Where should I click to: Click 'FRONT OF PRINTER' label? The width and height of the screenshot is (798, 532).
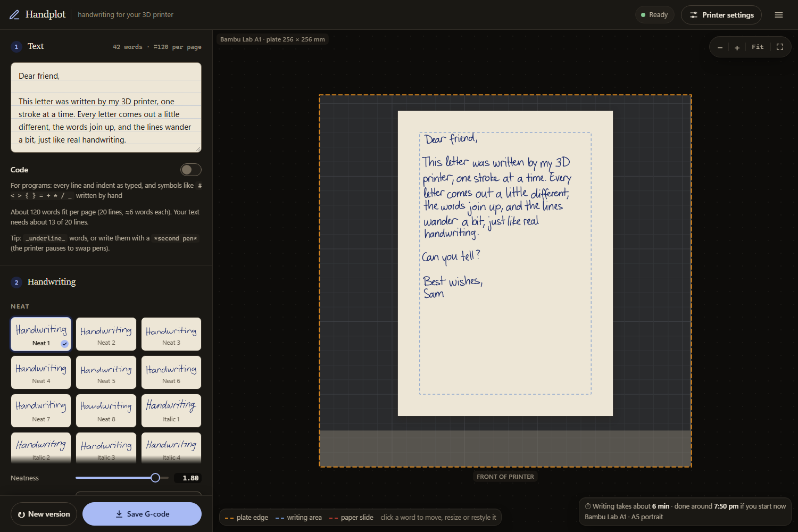point(505,477)
